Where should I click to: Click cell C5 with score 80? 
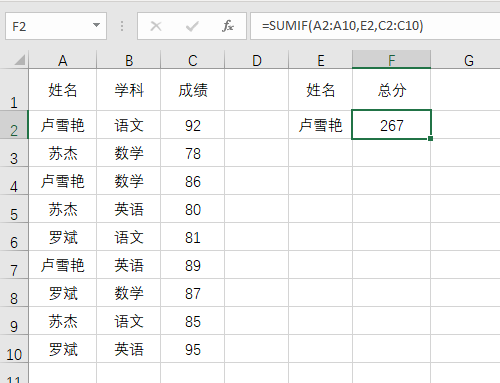[x=193, y=209]
